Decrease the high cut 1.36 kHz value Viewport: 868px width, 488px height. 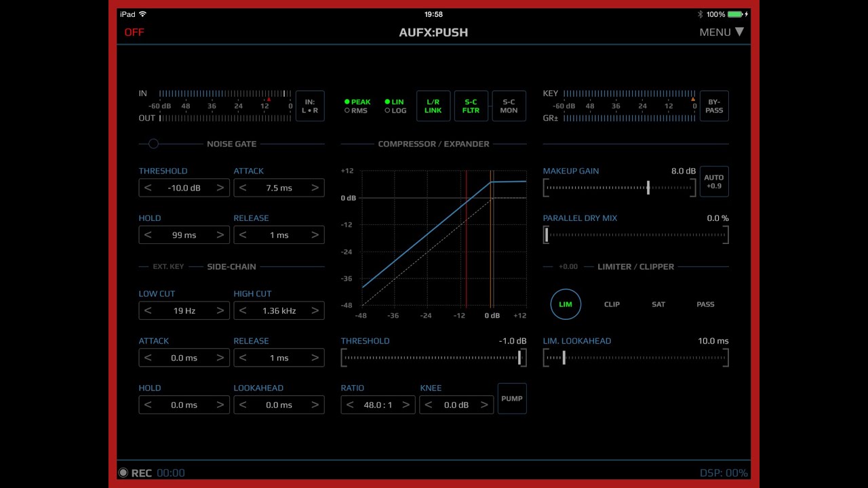(x=243, y=310)
